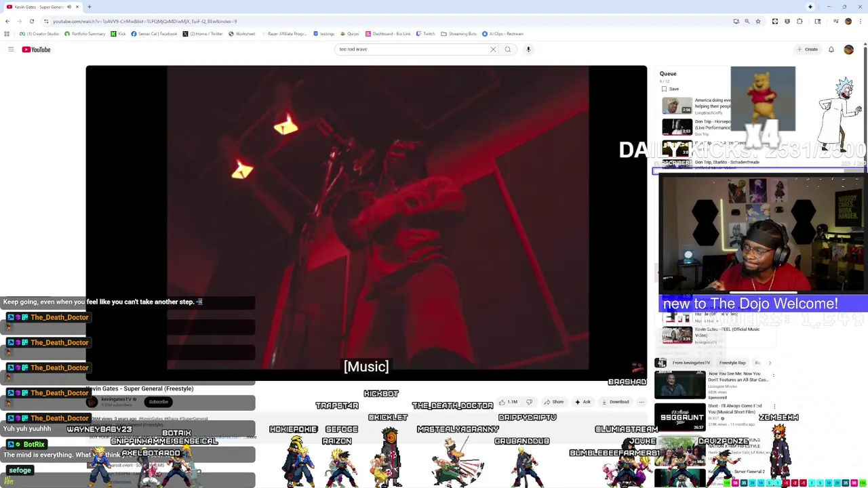Open the AI Clips - Restream bookmark
The image size is (868, 488).
pyautogui.click(x=502, y=34)
